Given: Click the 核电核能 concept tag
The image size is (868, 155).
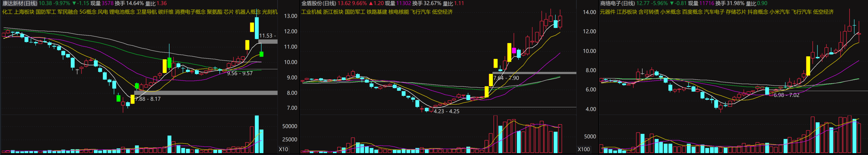Looking at the screenshot, I should pos(399,12).
